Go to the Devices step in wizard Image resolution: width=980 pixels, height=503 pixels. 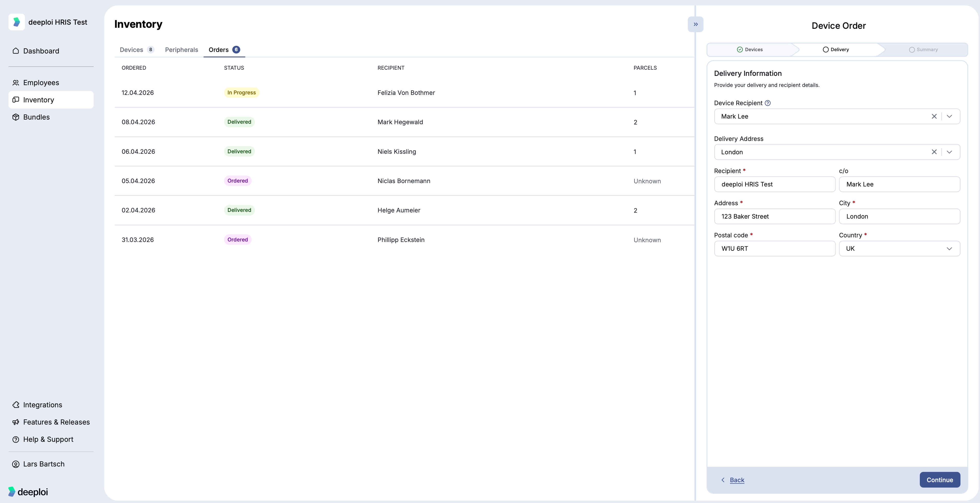(x=750, y=50)
